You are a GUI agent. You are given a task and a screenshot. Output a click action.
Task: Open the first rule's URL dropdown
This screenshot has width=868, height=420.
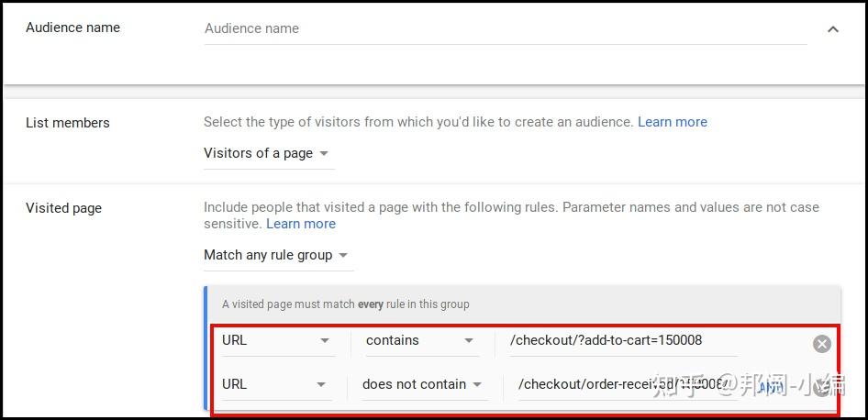coord(276,340)
